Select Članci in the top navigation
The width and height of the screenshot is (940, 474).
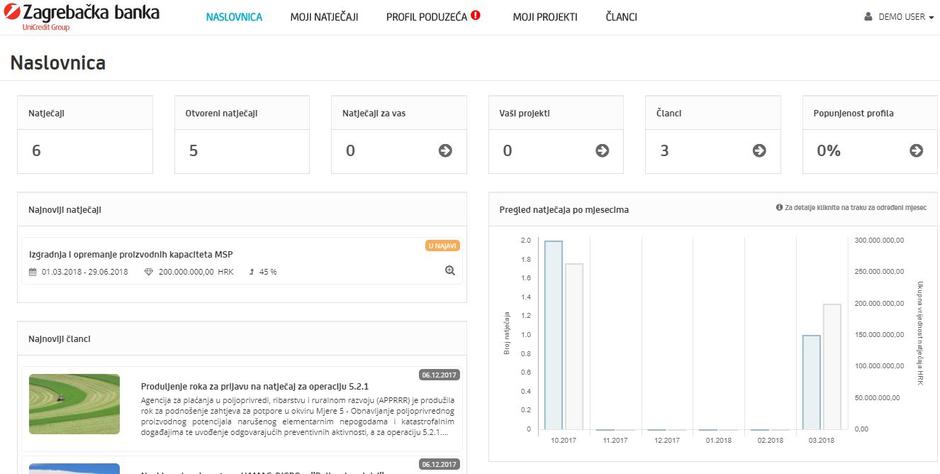(x=621, y=17)
